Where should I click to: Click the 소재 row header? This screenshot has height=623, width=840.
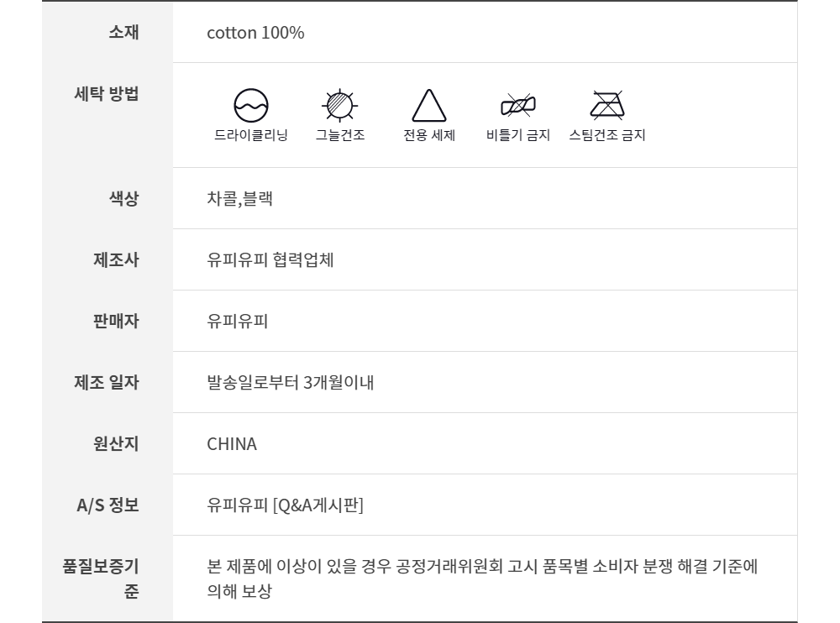click(x=123, y=33)
